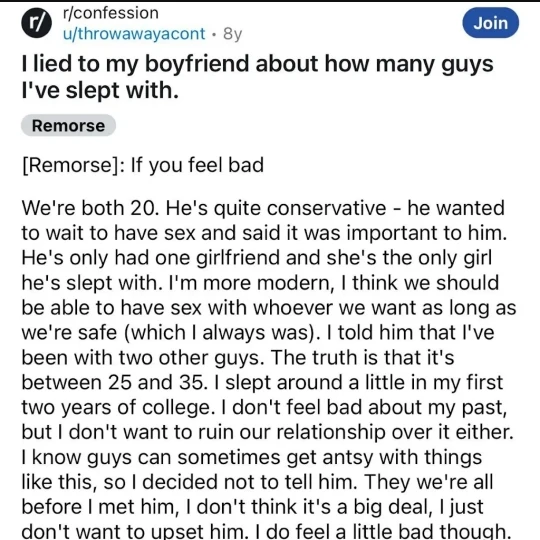Open the post title about lying to boyfriend
540x540 pixels.
(x=257, y=77)
